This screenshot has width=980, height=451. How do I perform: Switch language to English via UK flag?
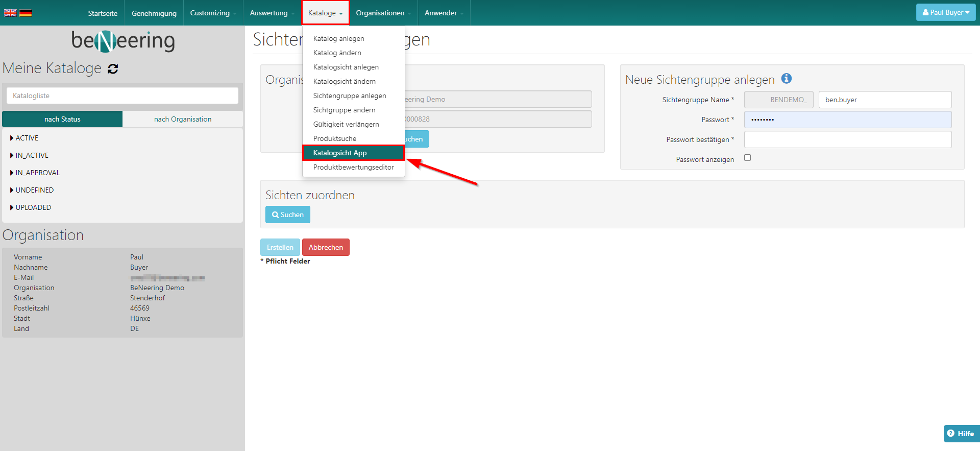10,13
